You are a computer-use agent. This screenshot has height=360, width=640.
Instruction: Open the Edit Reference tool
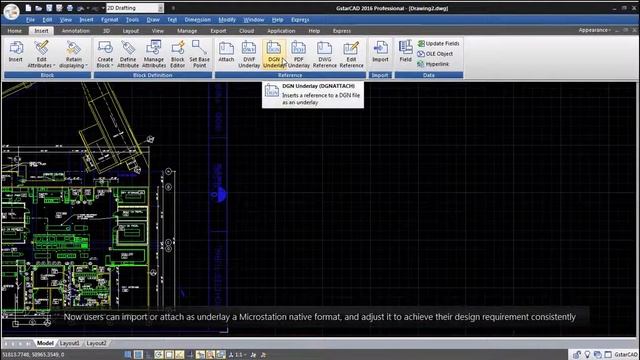351,54
